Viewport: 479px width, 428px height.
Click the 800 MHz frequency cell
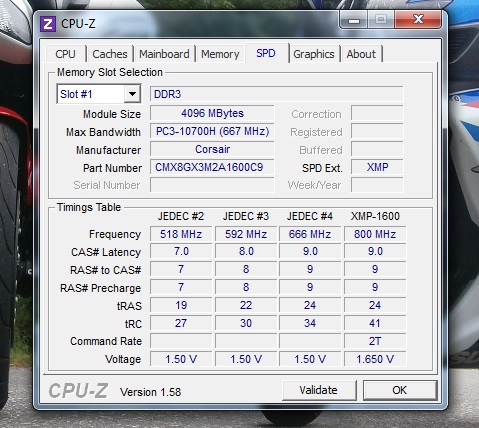click(375, 234)
